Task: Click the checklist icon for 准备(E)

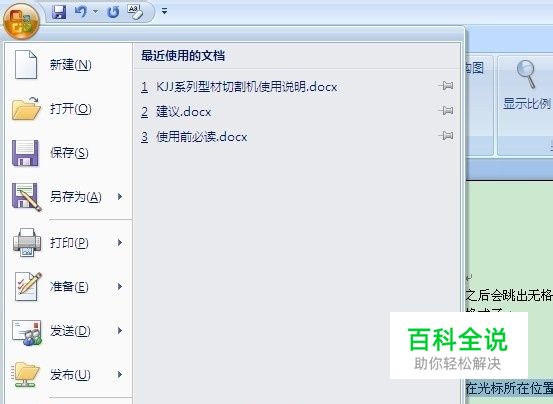Action: [x=28, y=286]
